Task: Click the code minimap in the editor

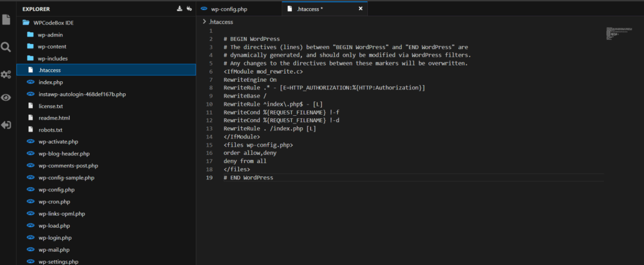Action: click(619, 34)
